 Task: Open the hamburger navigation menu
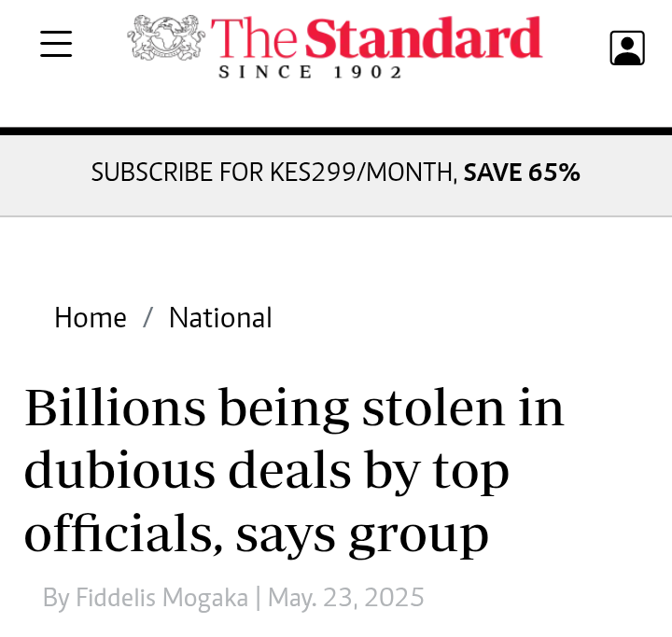point(56,44)
